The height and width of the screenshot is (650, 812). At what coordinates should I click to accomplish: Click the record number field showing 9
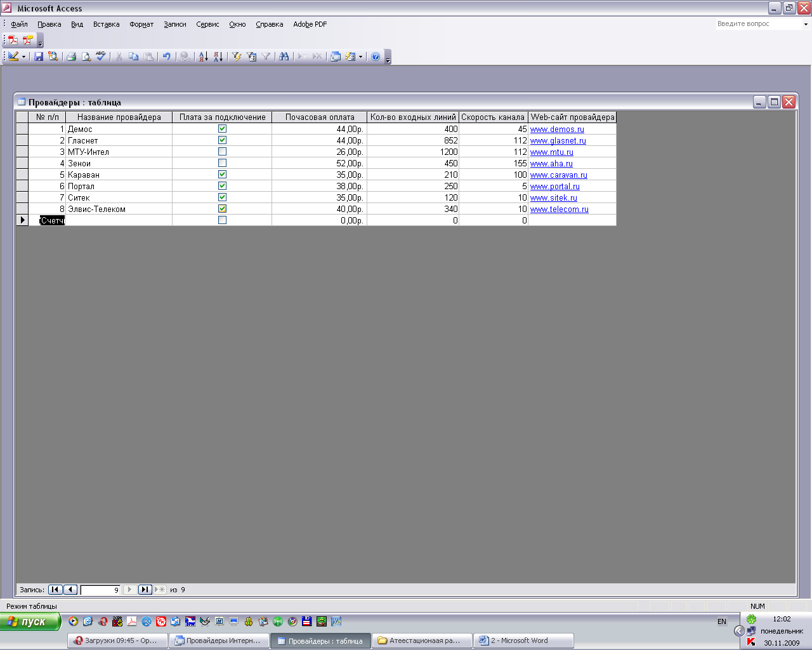(x=100, y=590)
